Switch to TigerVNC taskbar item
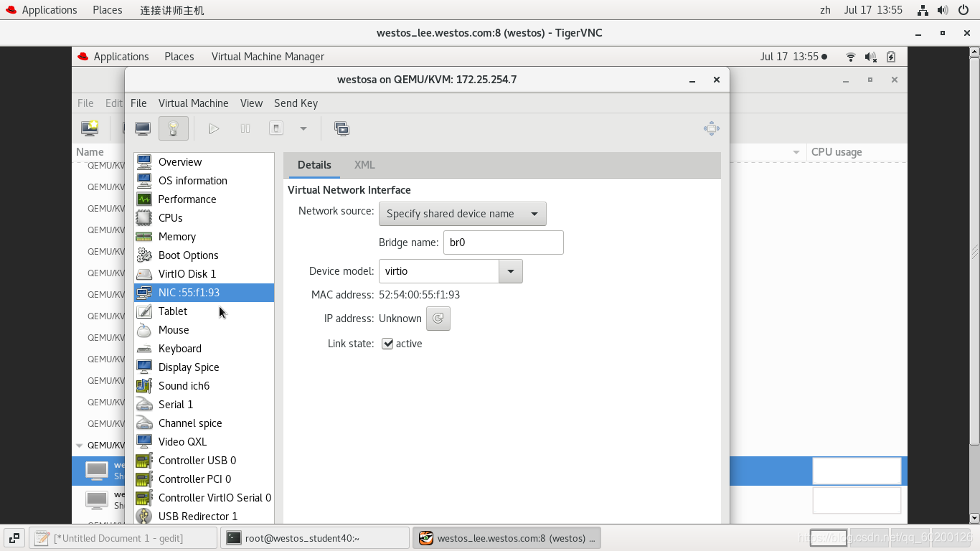Image resolution: width=980 pixels, height=551 pixels. click(507, 538)
